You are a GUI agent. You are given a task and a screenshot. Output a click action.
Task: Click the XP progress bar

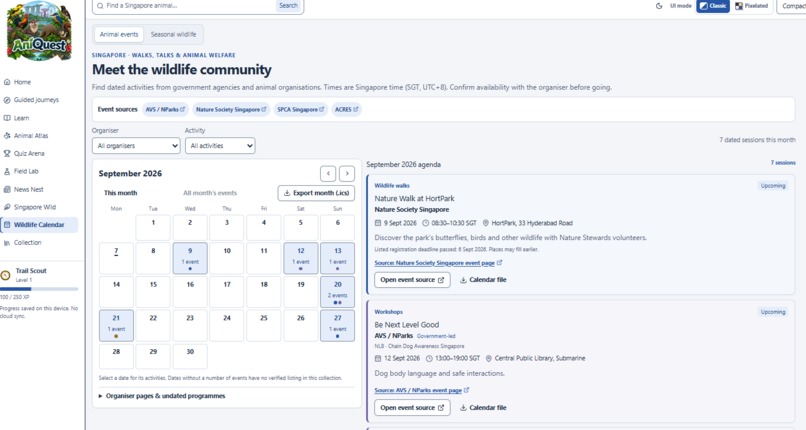[39, 289]
